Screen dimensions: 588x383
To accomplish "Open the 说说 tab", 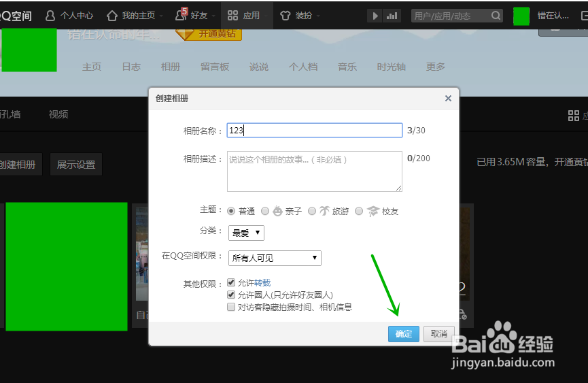I will [259, 67].
